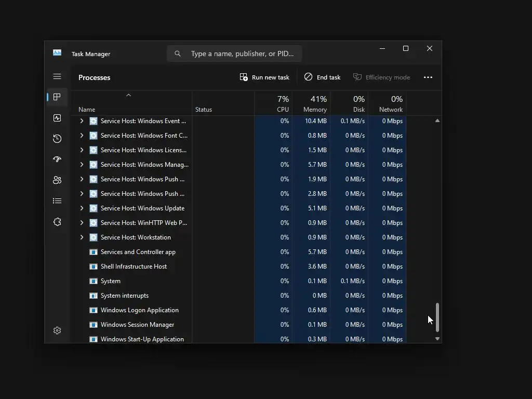Open the hamburger navigation menu
Viewport: 532px width, 399px height.
pos(57,76)
